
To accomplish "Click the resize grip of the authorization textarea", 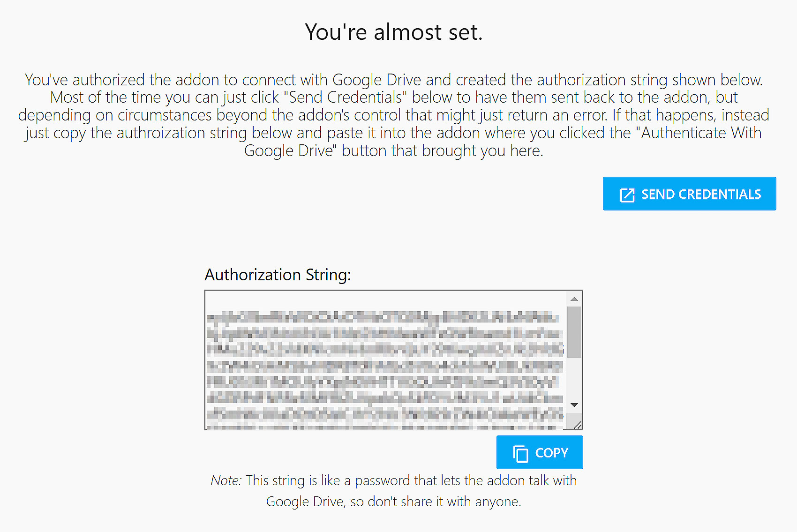I will (x=578, y=425).
